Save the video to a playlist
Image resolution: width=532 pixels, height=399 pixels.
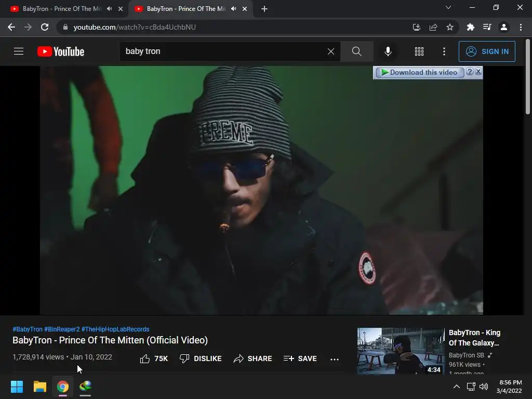coord(300,358)
